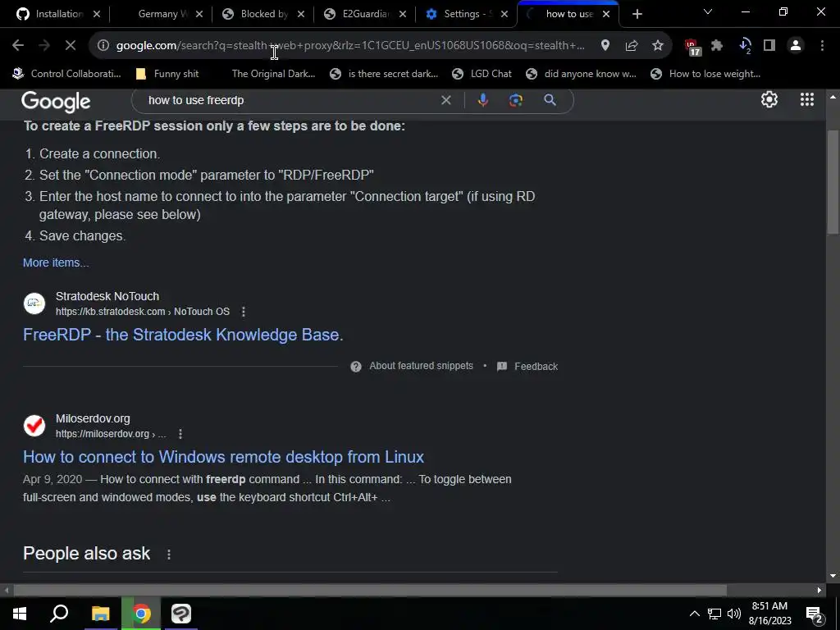This screenshot has width=840, height=630.
Task: Switch to the Blocked by tab
Action: click(262, 14)
